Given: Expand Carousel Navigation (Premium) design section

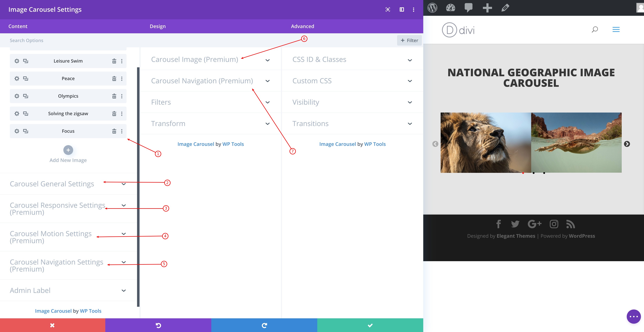Looking at the screenshot, I should (x=211, y=81).
